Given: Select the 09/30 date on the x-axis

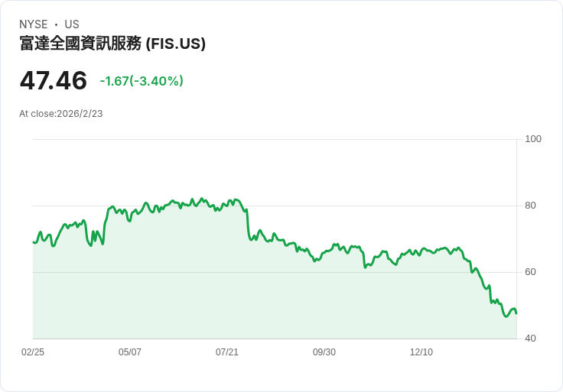Looking at the screenshot, I should (x=324, y=352).
